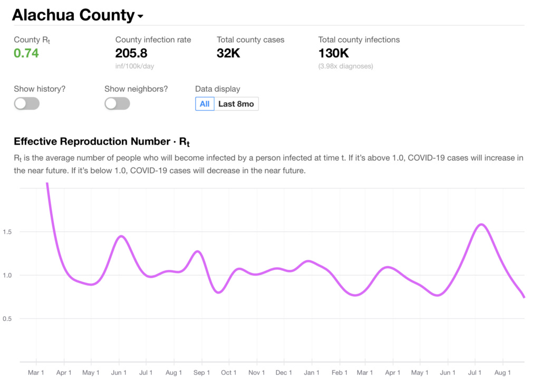The image size is (540, 392).
Task: Click the green County Rt value 0.74
Action: pyautogui.click(x=26, y=53)
